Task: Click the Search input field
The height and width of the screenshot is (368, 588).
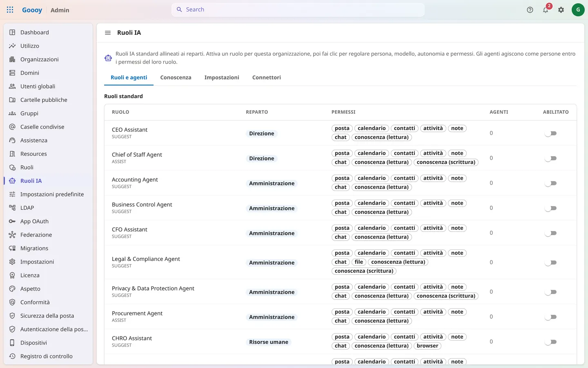Action: (x=298, y=9)
